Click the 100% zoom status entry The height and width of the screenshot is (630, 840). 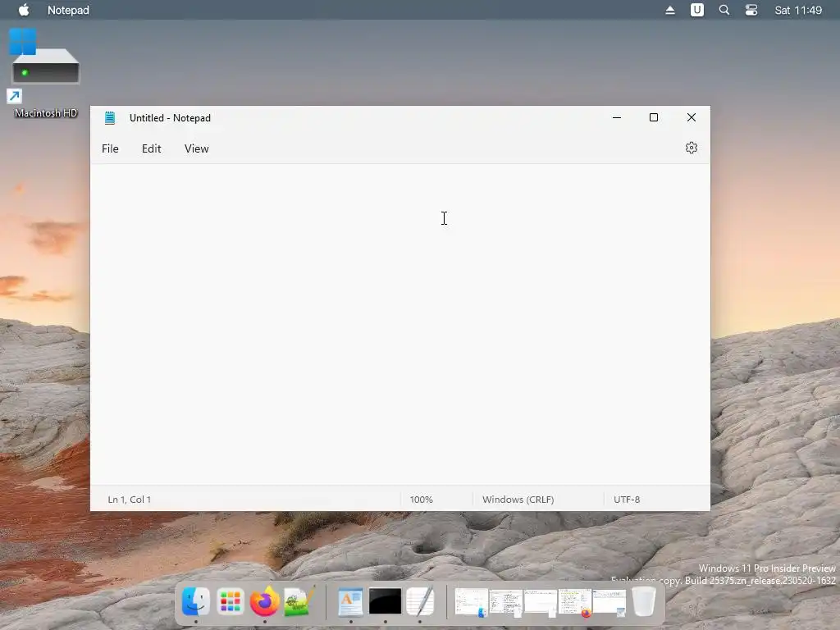(421, 500)
